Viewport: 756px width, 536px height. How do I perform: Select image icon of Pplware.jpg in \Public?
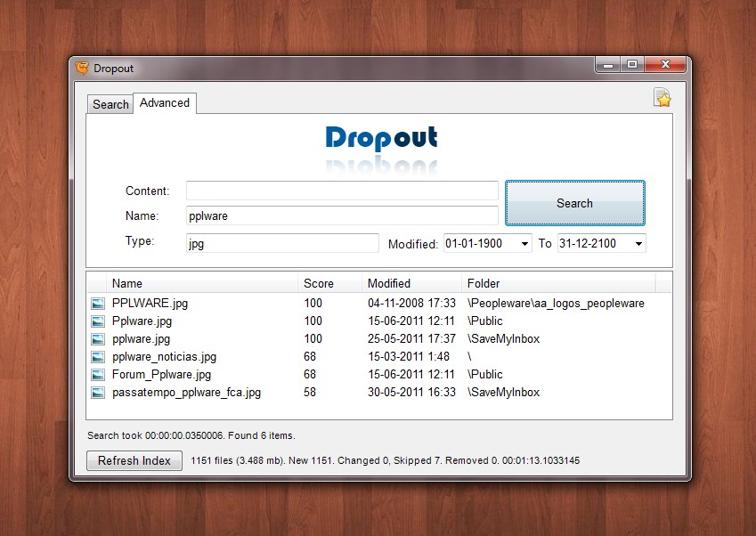click(98, 321)
